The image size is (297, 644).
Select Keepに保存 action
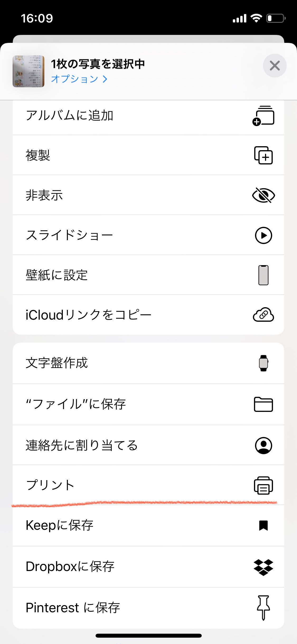point(59,525)
